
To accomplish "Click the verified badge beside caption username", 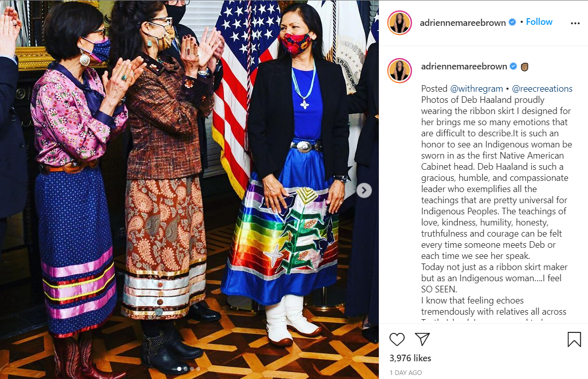I will pos(514,66).
